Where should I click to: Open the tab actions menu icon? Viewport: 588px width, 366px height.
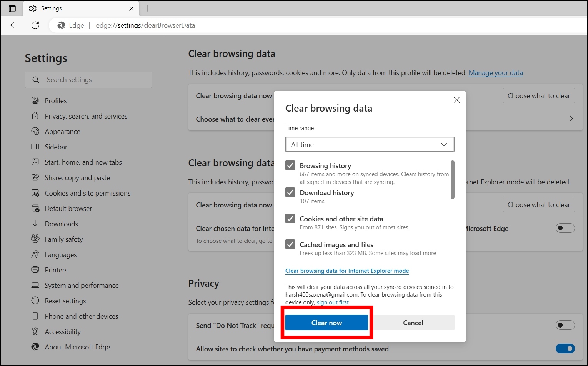(x=12, y=8)
